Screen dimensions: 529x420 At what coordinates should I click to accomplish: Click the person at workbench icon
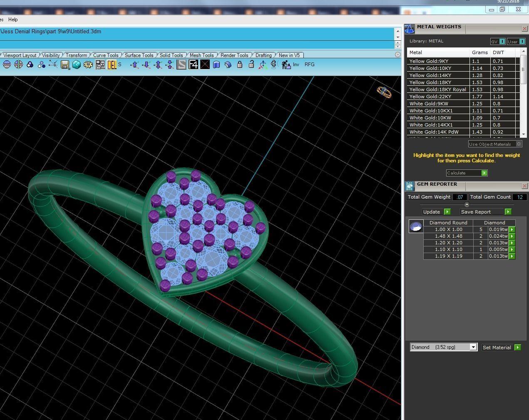286,65
